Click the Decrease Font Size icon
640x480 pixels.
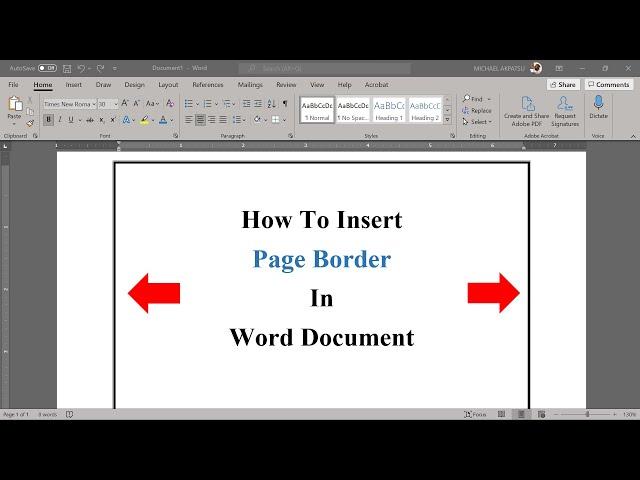tap(137, 104)
